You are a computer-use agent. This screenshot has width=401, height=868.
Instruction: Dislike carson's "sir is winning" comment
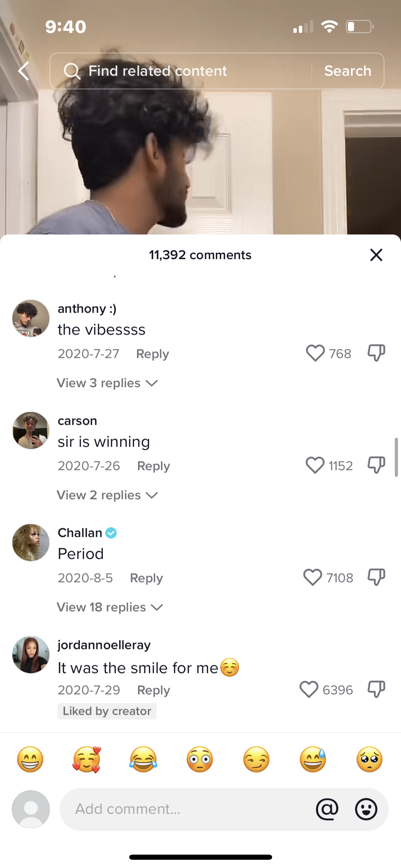click(x=376, y=465)
